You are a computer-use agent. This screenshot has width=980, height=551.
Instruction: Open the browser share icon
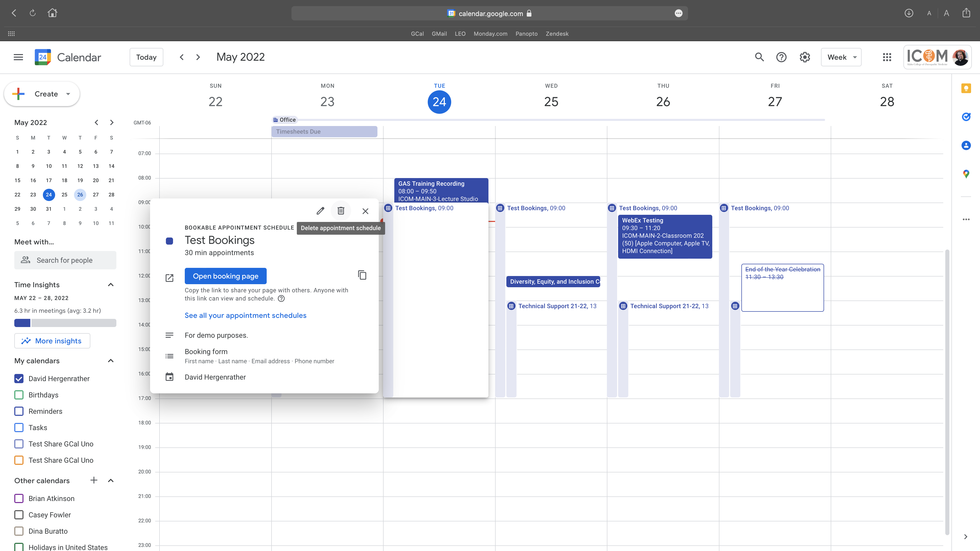pos(966,13)
